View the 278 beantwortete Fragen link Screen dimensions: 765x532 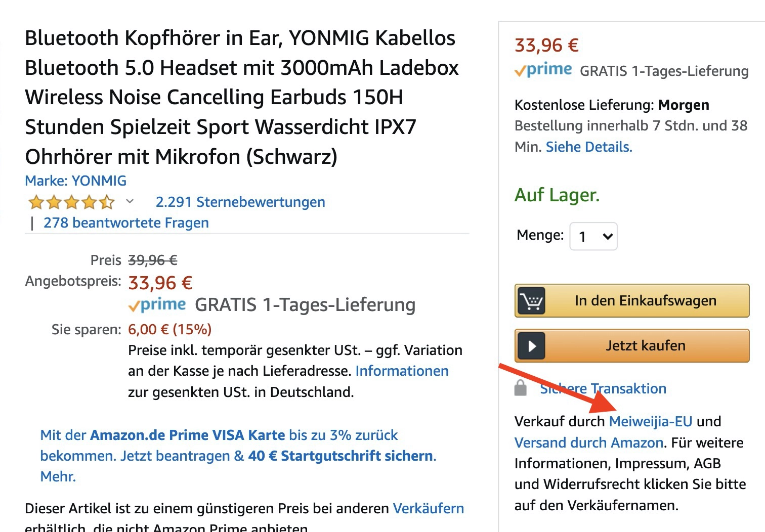(x=126, y=223)
